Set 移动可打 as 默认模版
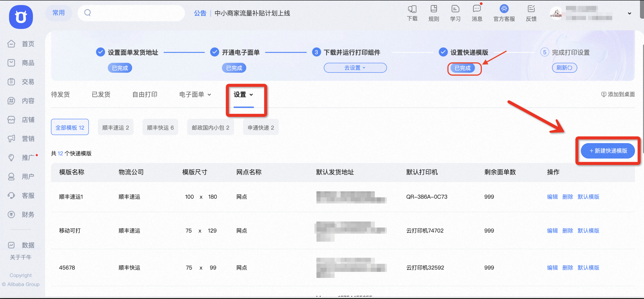 (588, 231)
